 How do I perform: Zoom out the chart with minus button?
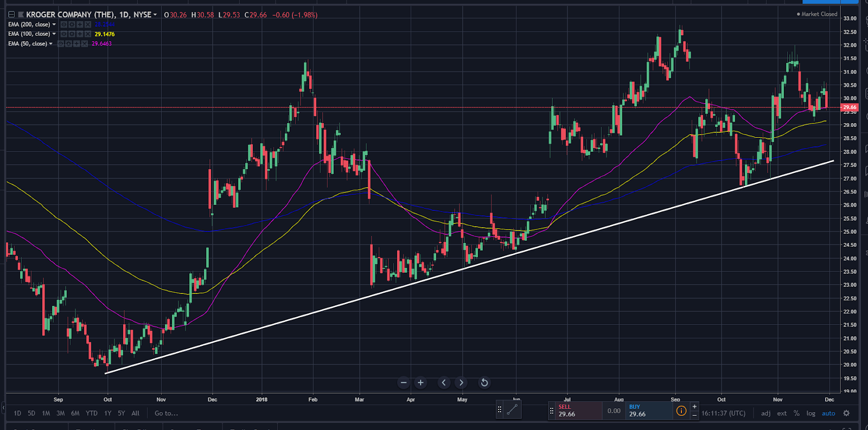[403, 383]
